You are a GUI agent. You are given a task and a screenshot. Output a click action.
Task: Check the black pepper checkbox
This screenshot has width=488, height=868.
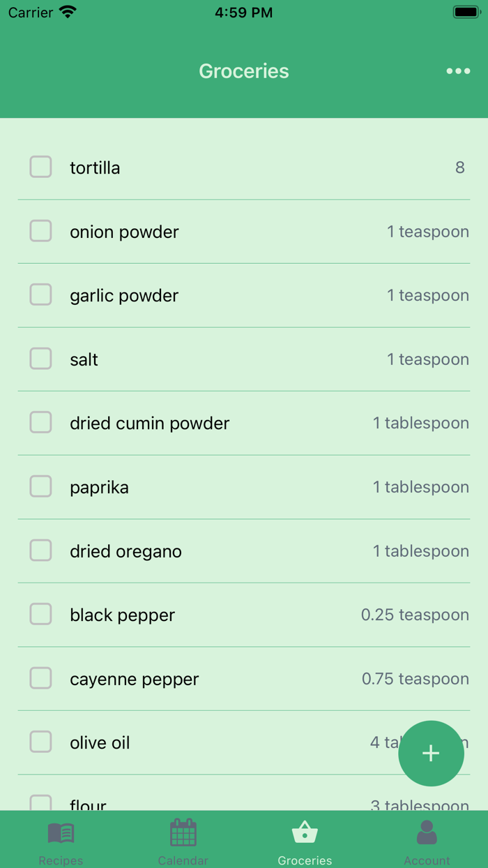tap(40, 614)
